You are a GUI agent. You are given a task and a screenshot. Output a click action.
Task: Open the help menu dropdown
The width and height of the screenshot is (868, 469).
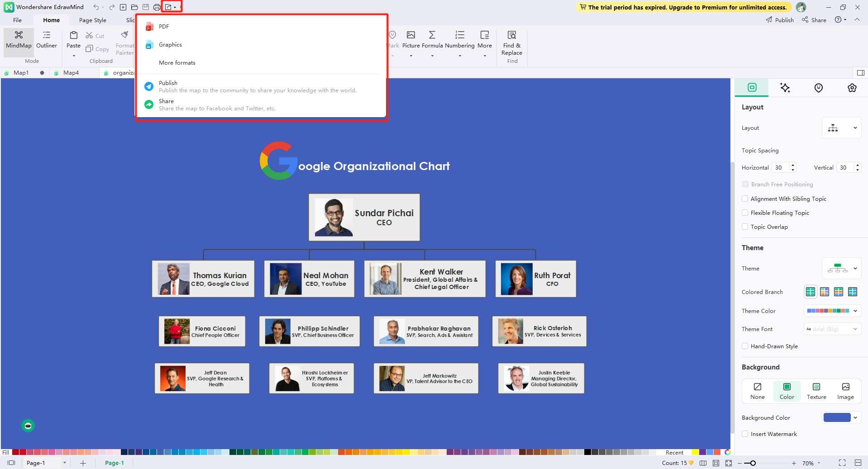pyautogui.click(x=840, y=20)
